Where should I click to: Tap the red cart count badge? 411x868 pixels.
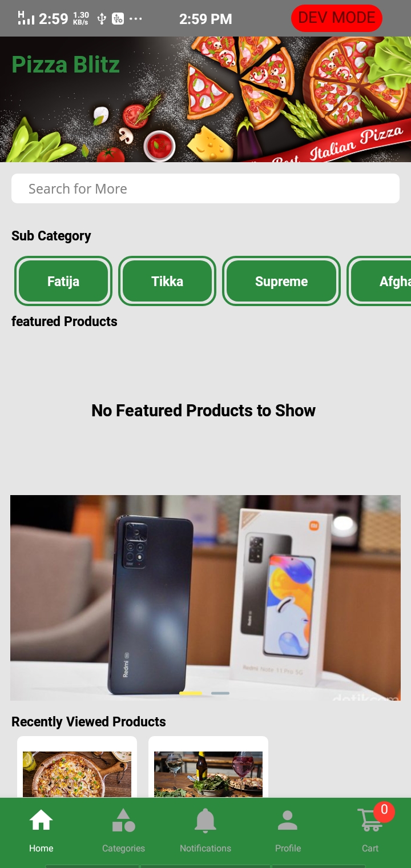pos(384,810)
